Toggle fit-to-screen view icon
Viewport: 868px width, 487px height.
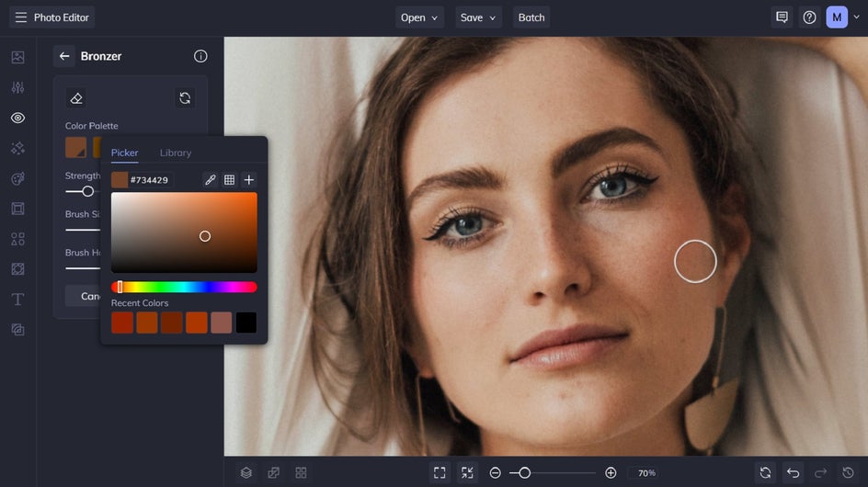click(x=440, y=472)
